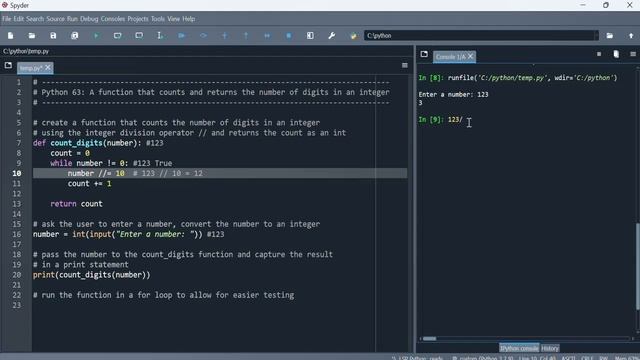640x360 pixels.
Task: Run the file with the green play icon
Action: click(x=96, y=36)
